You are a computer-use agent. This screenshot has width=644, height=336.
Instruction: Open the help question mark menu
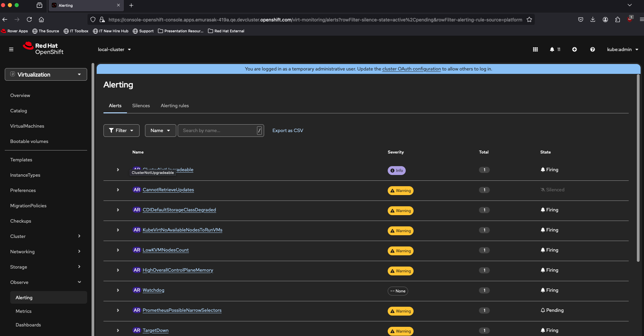[x=593, y=49]
